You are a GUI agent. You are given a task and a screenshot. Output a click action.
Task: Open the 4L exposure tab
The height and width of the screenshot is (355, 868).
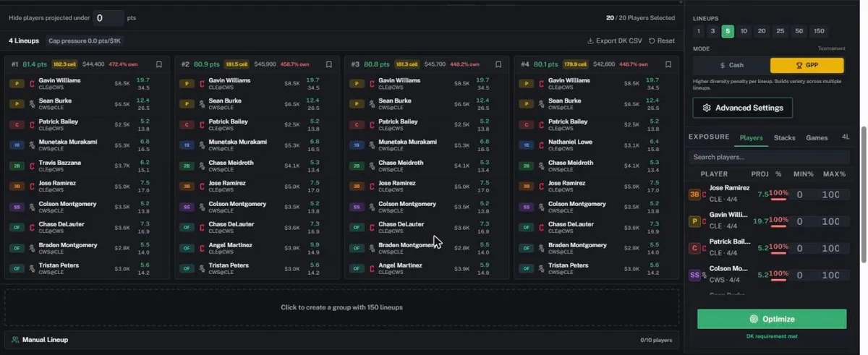tap(846, 137)
